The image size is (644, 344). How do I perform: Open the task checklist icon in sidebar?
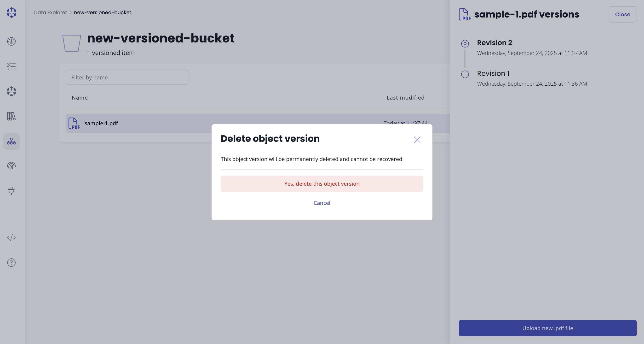pos(11,66)
